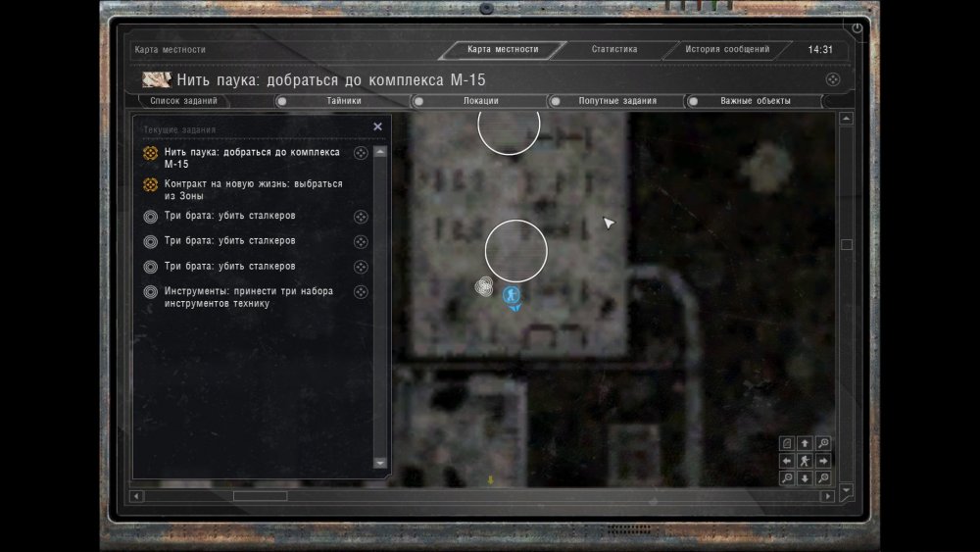The width and height of the screenshot is (980, 552).
Task: Zoom out the map with minus magnifier
Action: click(787, 478)
